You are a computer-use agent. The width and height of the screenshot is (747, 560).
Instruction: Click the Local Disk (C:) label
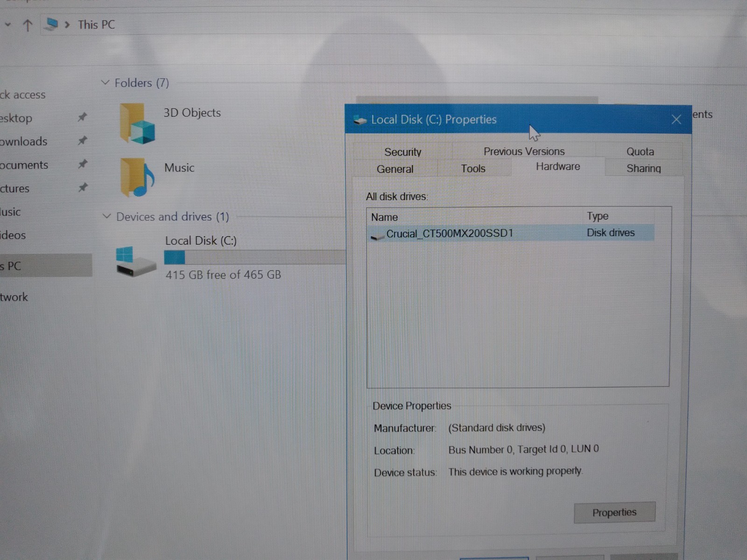coord(201,240)
